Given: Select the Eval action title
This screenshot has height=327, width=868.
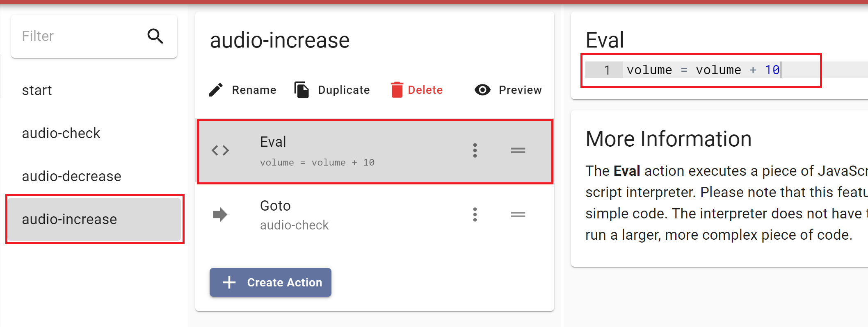Looking at the screenshot, I should [x=273, y=142].
